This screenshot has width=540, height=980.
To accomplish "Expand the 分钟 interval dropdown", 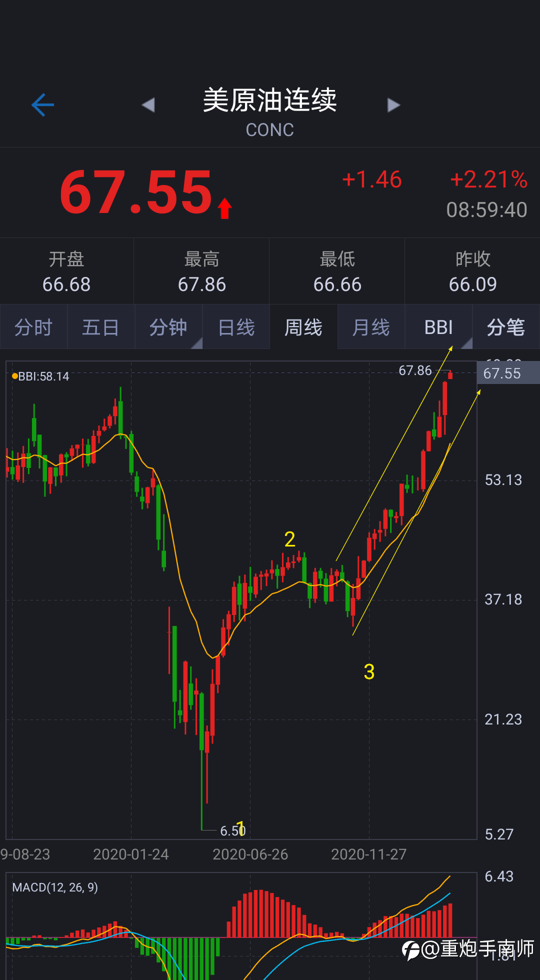I will click(168, 327).
